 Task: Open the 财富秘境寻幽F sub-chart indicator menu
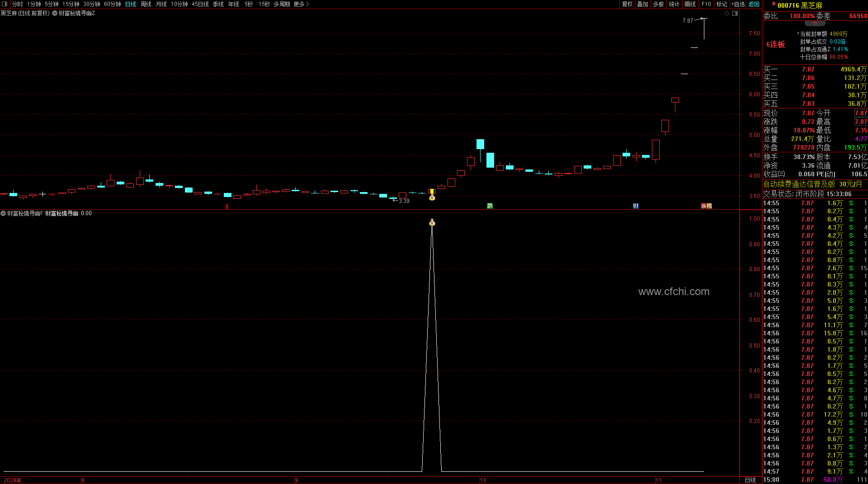[x=3, y=213]
